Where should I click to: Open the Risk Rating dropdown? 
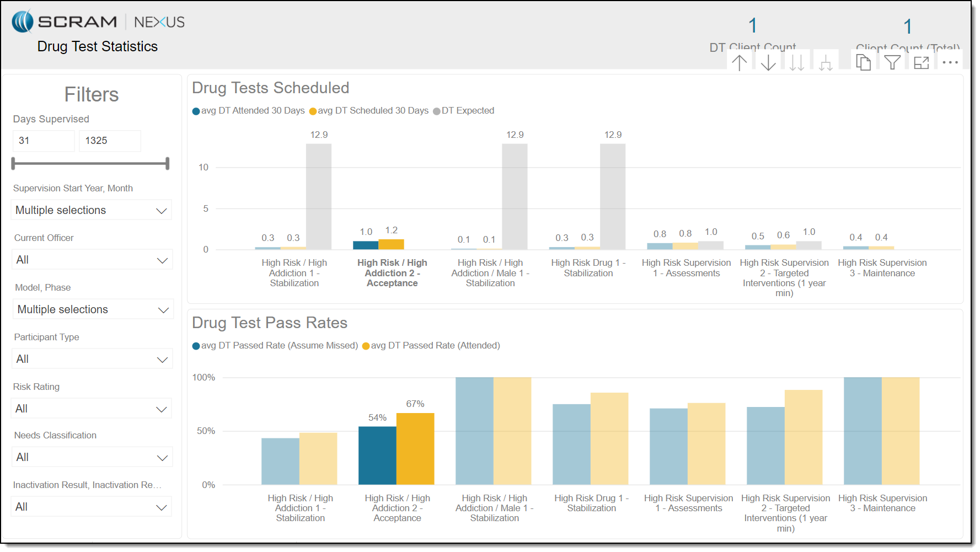click(92, 409)
